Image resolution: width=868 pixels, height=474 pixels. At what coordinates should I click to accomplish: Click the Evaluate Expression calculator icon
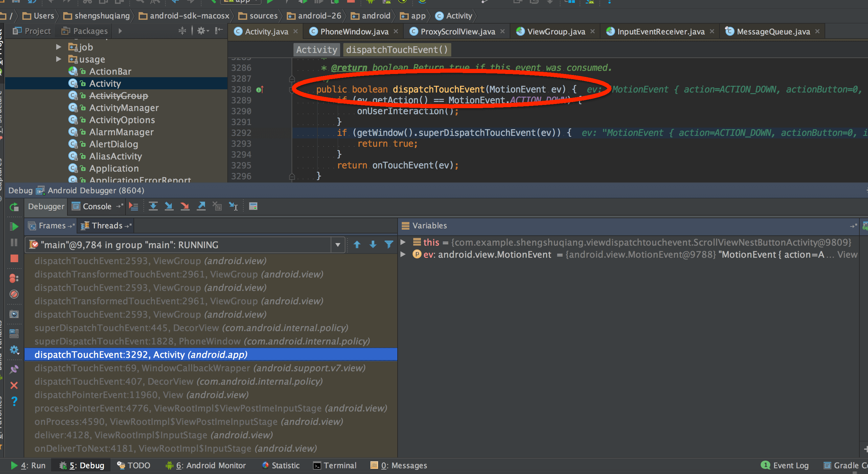[253, 206]
